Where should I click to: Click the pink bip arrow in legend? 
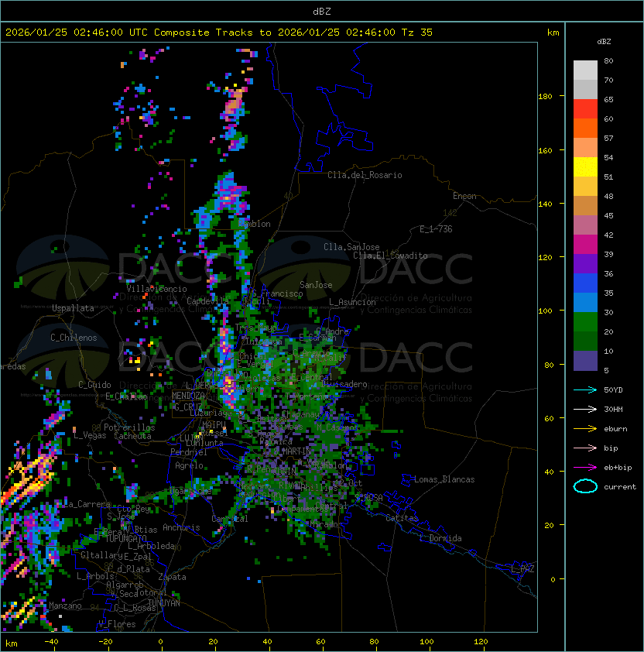click(x=585, y=448)
